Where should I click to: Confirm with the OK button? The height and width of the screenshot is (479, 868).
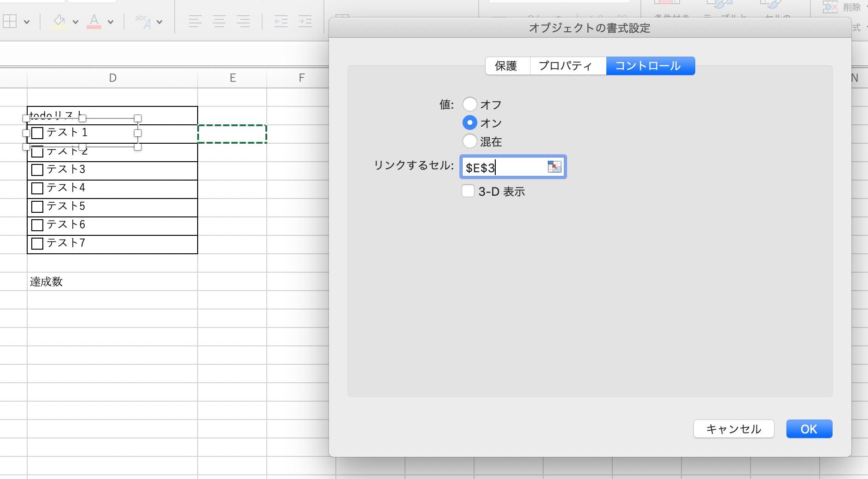click(x=809, y=429)
